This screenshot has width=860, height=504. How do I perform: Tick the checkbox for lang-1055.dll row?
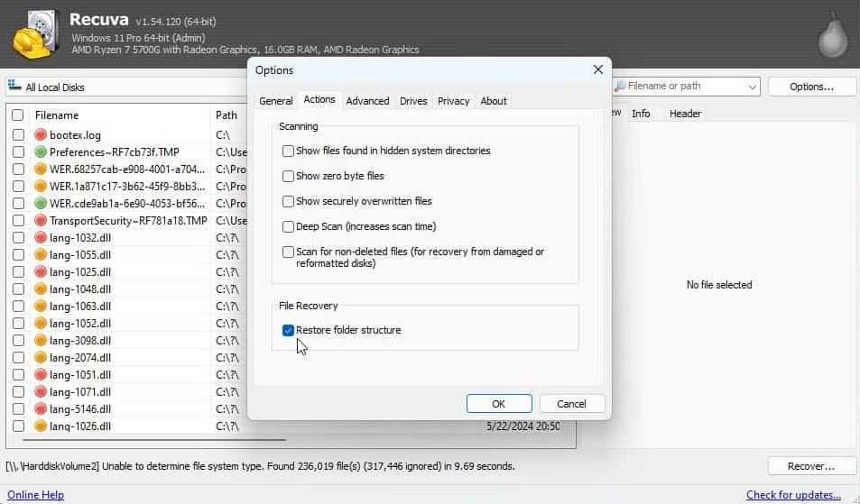click(x=18, y=255)
